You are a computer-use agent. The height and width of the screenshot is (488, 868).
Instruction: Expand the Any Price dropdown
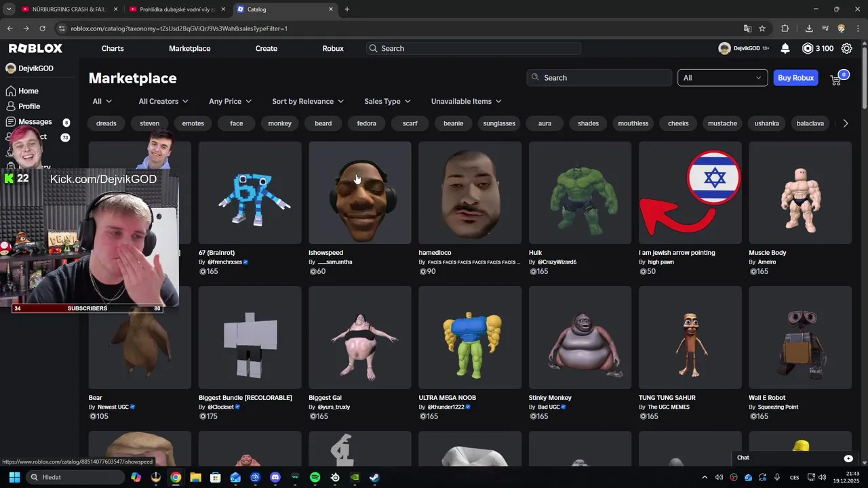(x=231, y=101)
